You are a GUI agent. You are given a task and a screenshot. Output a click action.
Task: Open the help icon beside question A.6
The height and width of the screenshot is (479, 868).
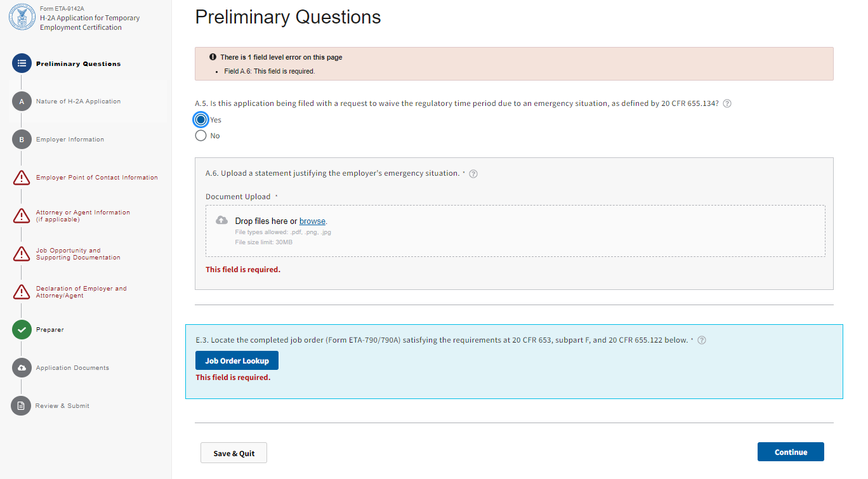point(473,174)
